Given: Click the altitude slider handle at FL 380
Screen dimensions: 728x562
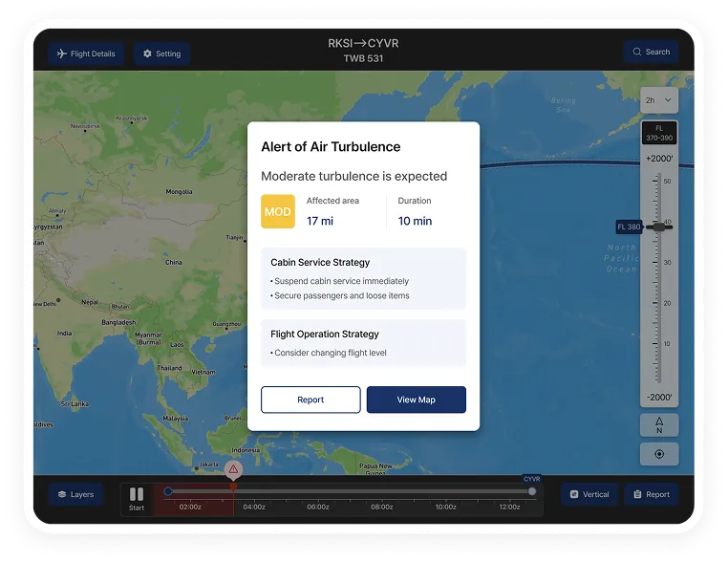Looking at the screenshot, I should (x=657, y=227).
